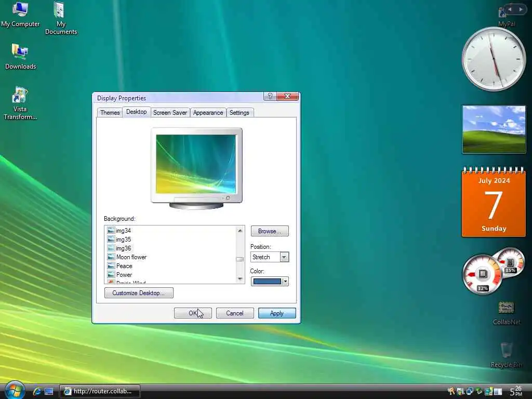Screen dimensions: 532x399
Task: Launch Internet Explorer from Quick Launch
Action: (x=37, y=391)
